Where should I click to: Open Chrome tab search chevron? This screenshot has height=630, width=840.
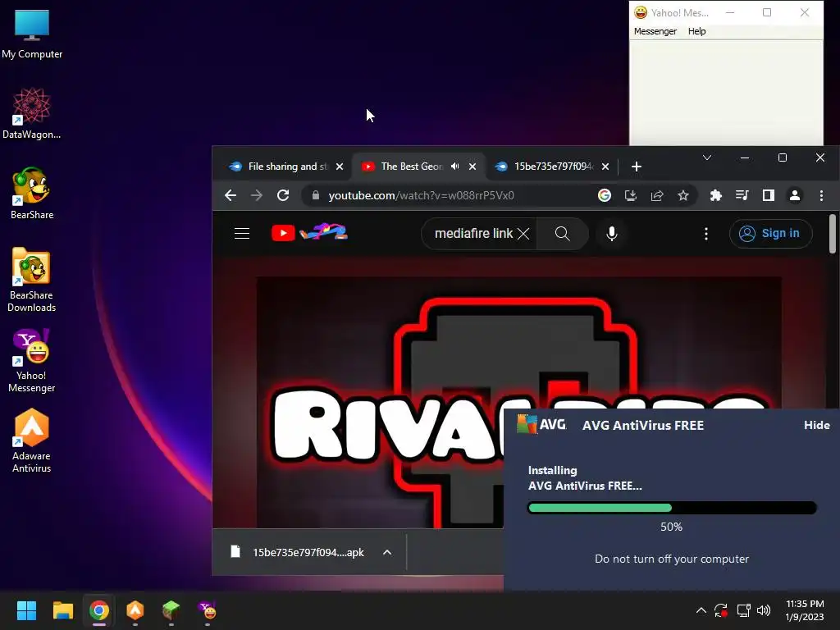click(707, 157)
